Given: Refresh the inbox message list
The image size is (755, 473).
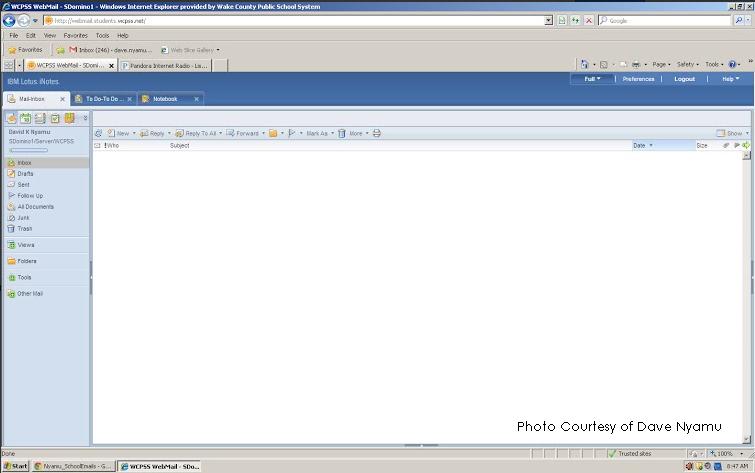Looking at the screenshot, I should click(99, 133).
